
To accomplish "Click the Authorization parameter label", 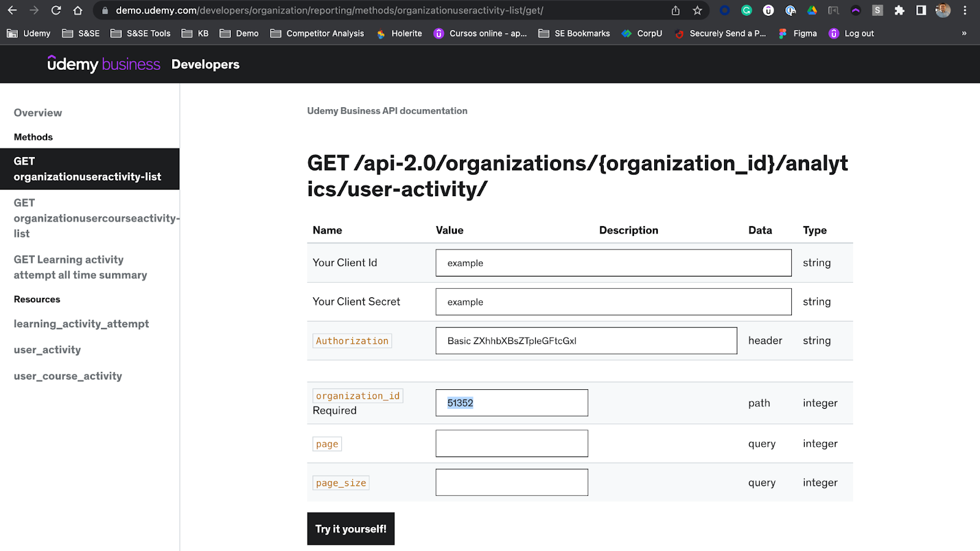I will click(x=352, y=341).
